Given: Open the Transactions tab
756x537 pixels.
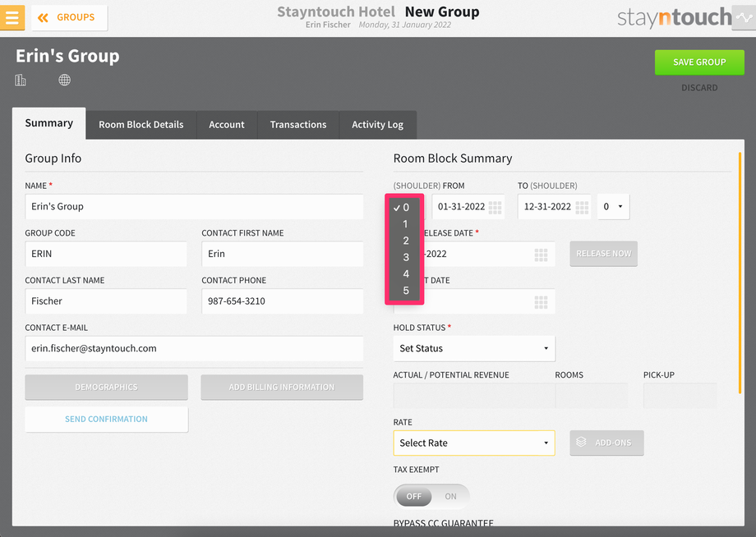Looking at the screenshot, I should click(x=298, y=125).
